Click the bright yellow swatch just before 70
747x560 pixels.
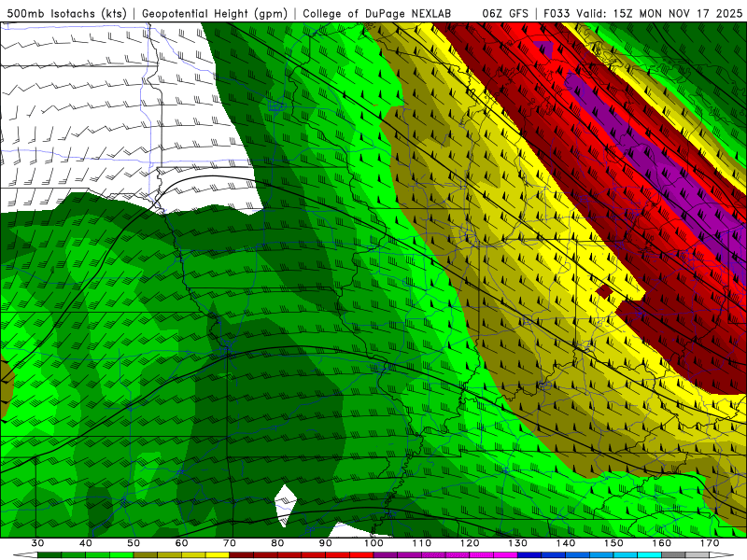click(x=218, y=554)
